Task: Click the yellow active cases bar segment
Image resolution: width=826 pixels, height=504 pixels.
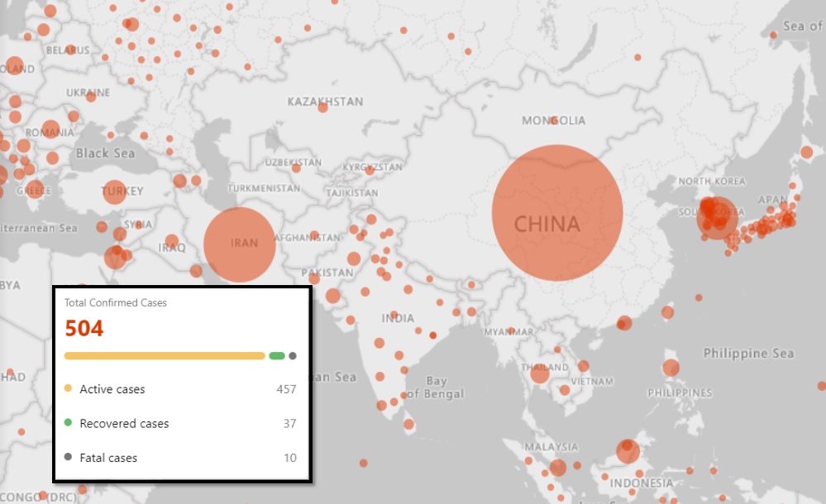Action: click(165, 356)
